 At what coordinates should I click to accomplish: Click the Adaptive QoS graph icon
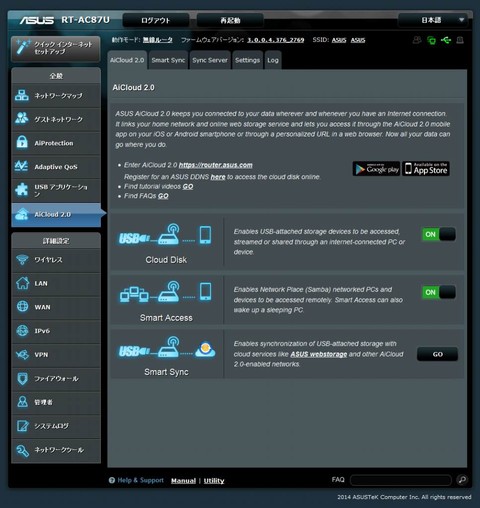[22, 166]
